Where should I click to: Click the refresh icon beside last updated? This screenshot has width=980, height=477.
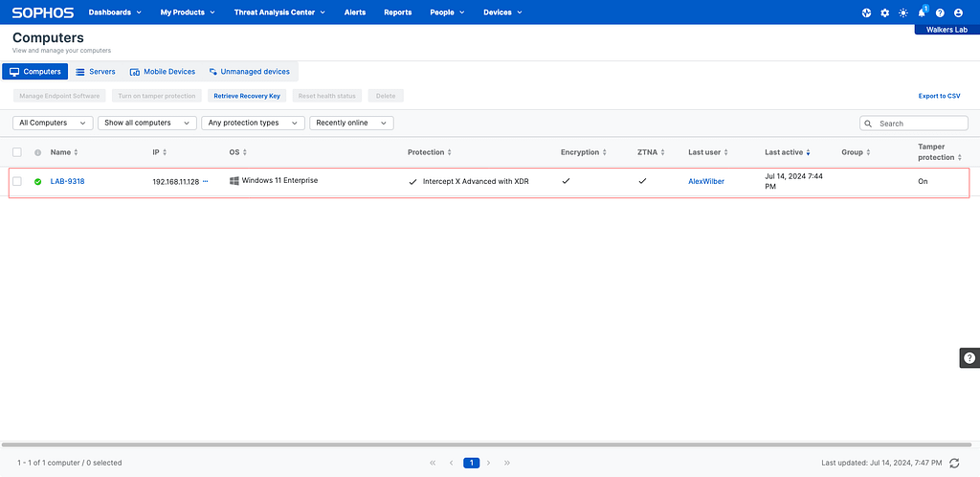(x=953, y=463)
